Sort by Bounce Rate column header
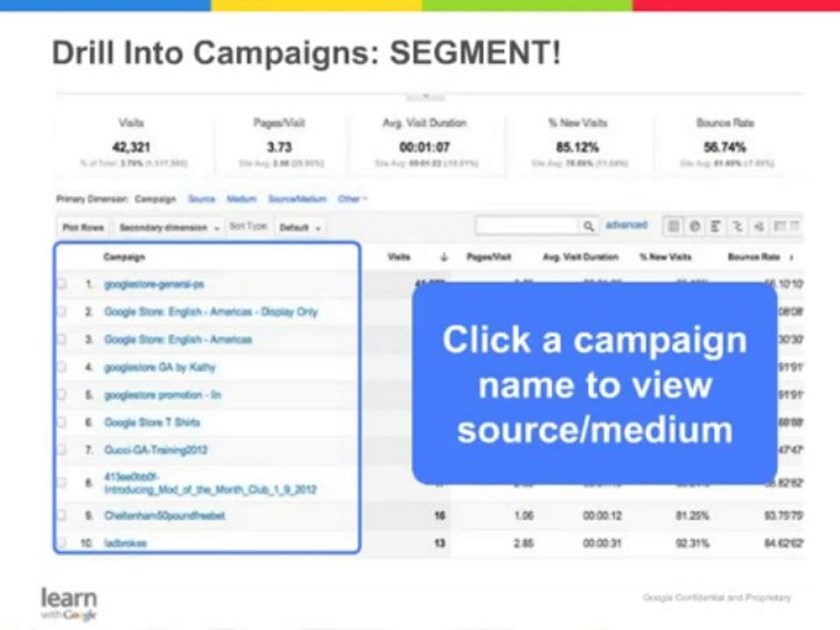 pyautogui.click(x=753, y=257)
